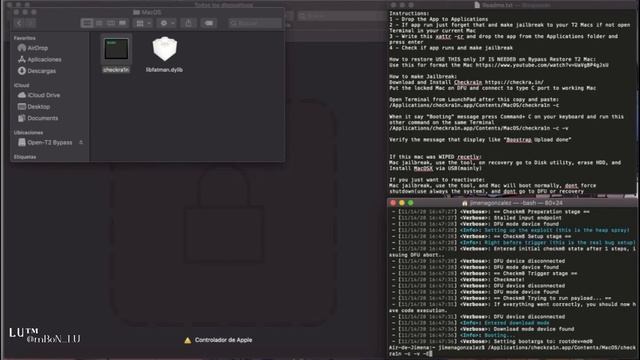Switch Finder to list view
Viewport: 640px width, 360px height.
[99, 23]
